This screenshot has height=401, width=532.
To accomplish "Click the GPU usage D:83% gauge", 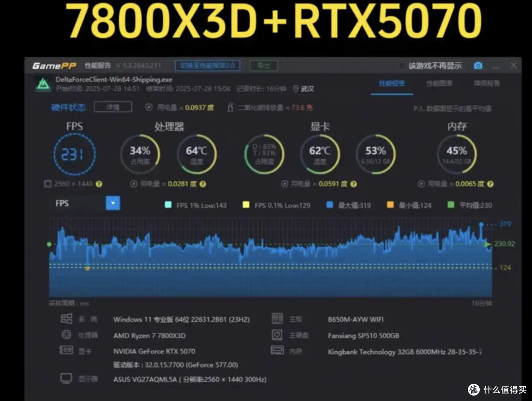I will point(265,154).
